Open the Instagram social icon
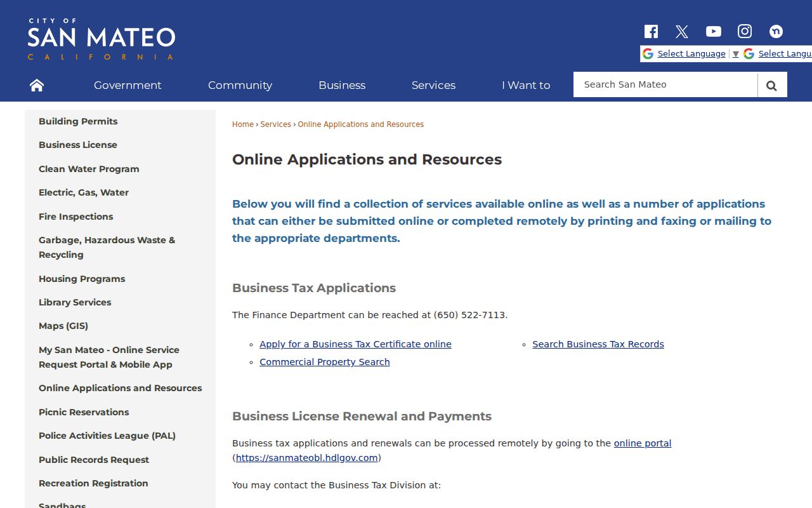 (745, 31)
